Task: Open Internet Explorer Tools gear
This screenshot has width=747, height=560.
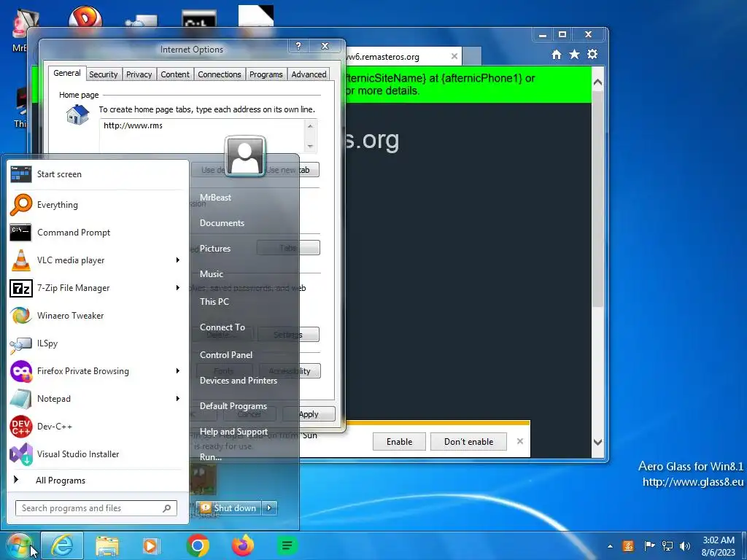Action: pos(592,54)
